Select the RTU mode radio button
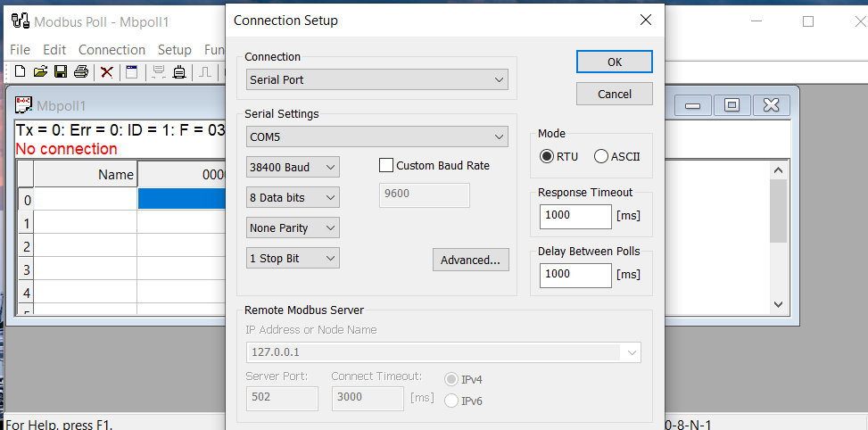The height and width of the screenshot is (430, 868). (x=547, y=156)
